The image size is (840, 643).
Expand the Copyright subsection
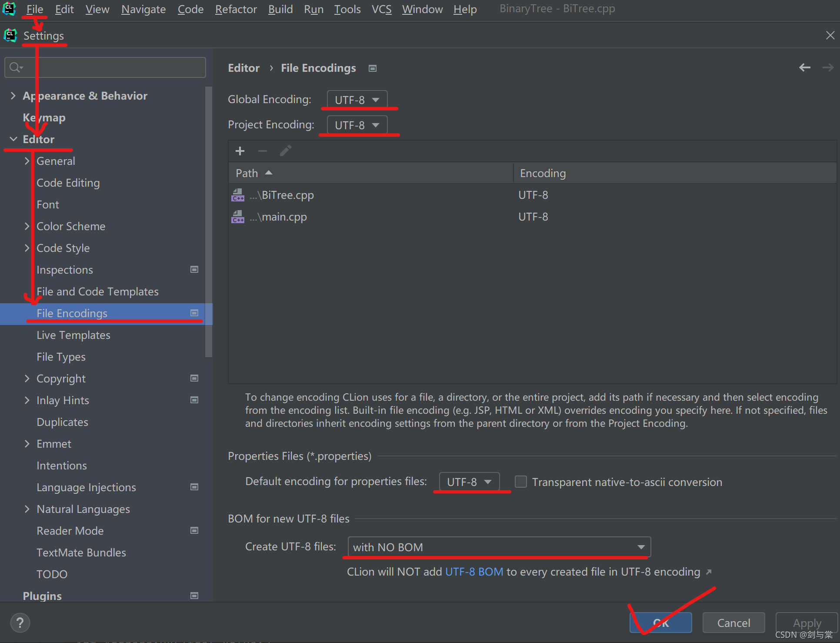(27, 378)
